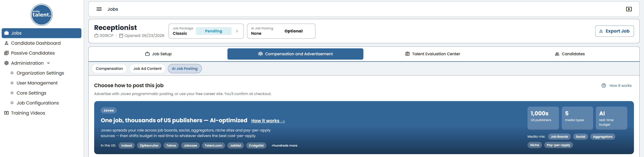Expand the Job Package Classic arrow
This screenshot has height=157, width=644.
(237, 31)
